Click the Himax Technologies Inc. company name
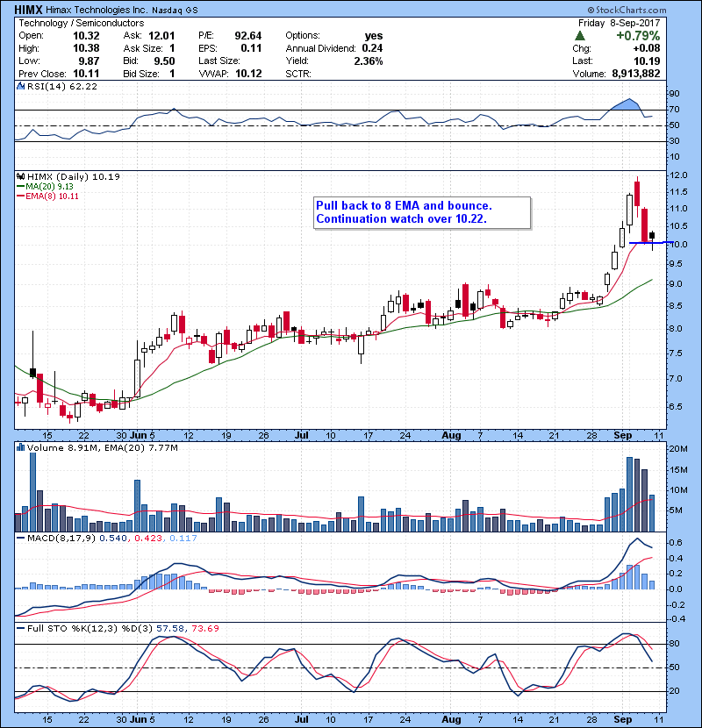Image resolution: width=702 pixels, height=728 pixels. 97,10
